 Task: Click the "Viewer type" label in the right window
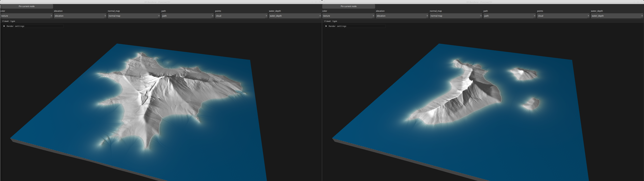click(x=331, y=21)
